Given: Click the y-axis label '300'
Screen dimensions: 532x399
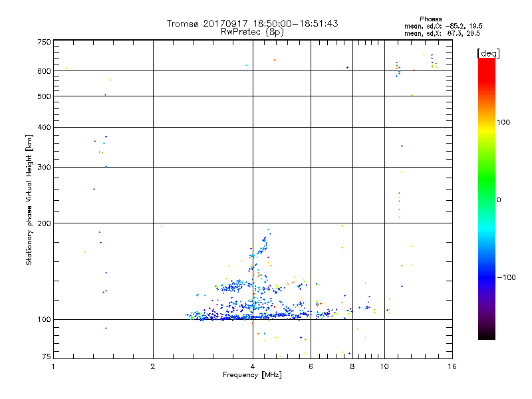Looking at the screenshot, I should (44, 167).
